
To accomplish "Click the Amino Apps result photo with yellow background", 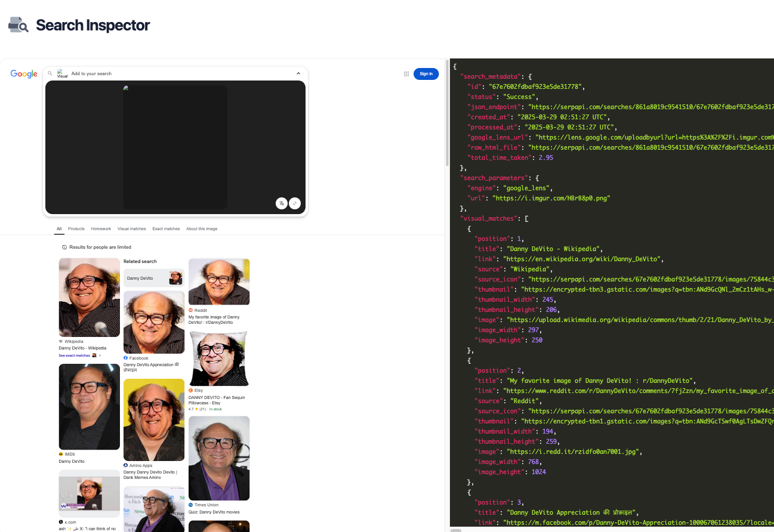I will [154, 420].
